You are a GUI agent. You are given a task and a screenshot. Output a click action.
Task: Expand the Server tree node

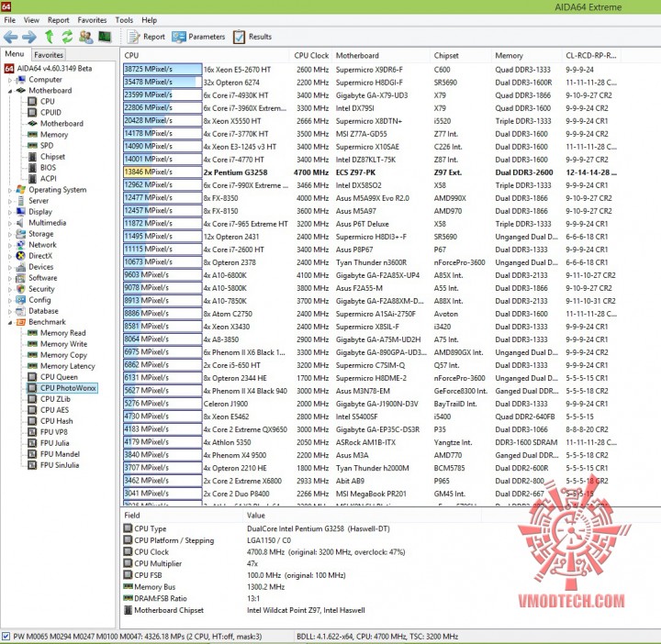pyautogui.click(x=10, y=201)
